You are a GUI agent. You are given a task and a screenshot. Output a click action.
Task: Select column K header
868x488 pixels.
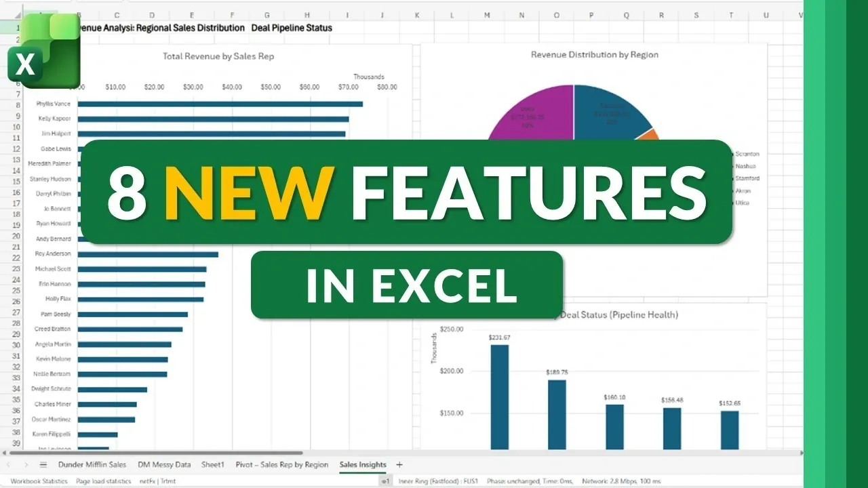tap(416, 15)
